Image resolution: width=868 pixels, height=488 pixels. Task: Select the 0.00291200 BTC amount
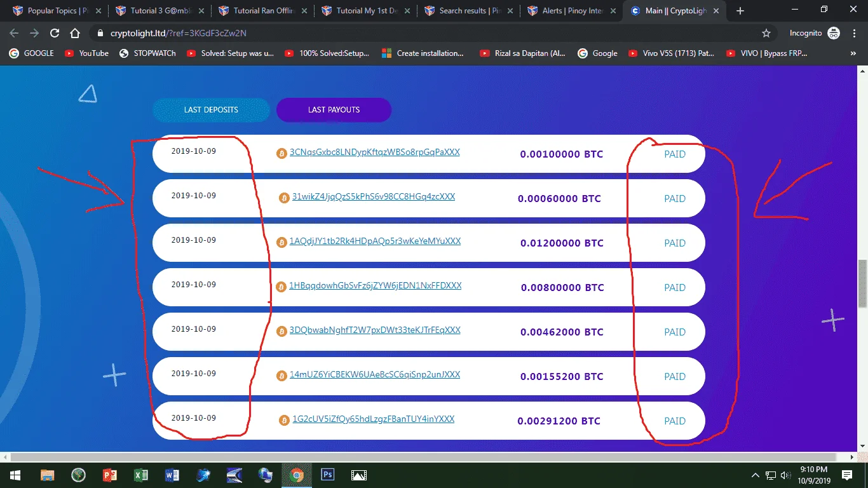coord(559,421)
